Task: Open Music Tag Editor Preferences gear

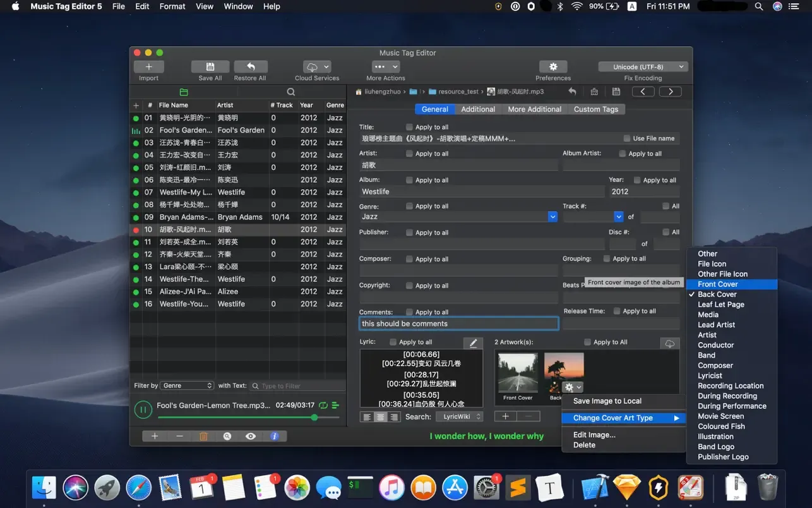Action: point(552,66)
